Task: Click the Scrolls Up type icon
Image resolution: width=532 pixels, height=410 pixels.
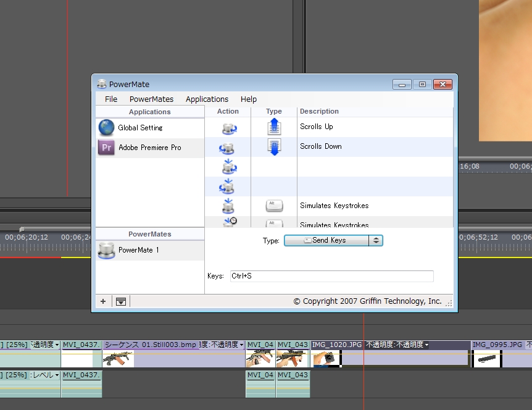Action: click(x=274, y=127)
